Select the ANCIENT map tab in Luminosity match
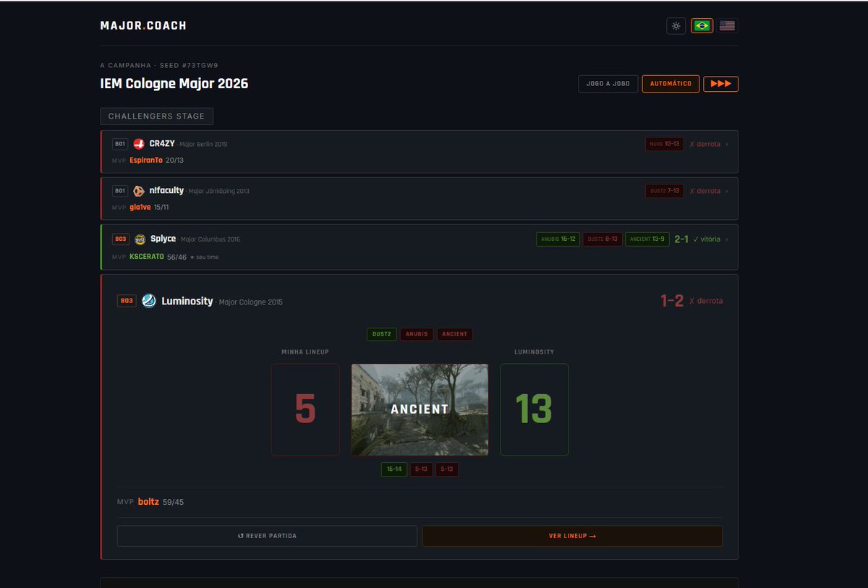This screenshot has height=588, width=868. point(455,334)
